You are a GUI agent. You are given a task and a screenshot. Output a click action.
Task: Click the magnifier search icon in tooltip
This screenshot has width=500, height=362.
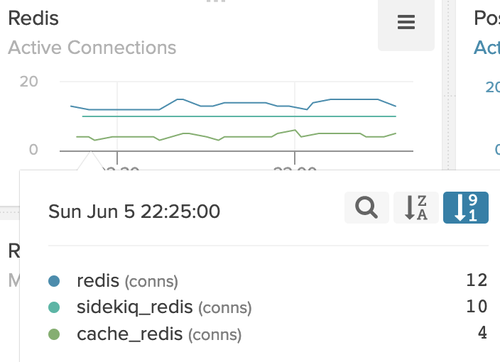tap(366, 207)
